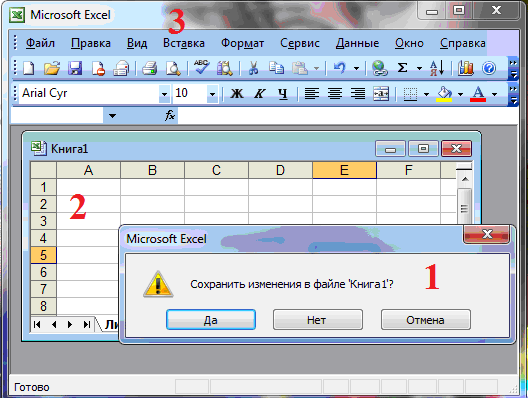Open the Undo history dropdown arrow

coord(356,69)
